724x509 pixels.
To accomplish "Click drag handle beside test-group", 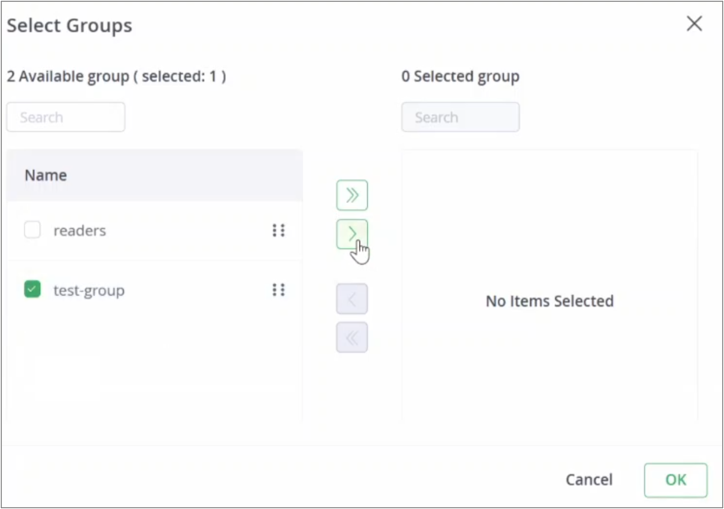I will pos(278,290).
